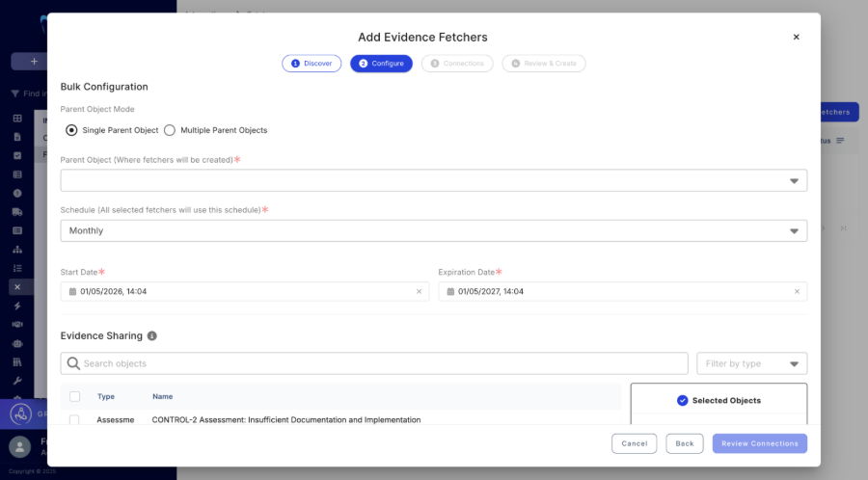
Task: Open the Schedule dropdown showing Monthly
Action: (x=433, y=230)
